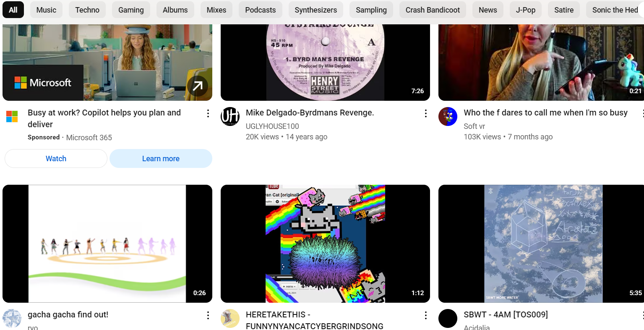Click Microsoft 365 sponsor name
Viewport: 644px width, 330px height.
pos(89,137)
